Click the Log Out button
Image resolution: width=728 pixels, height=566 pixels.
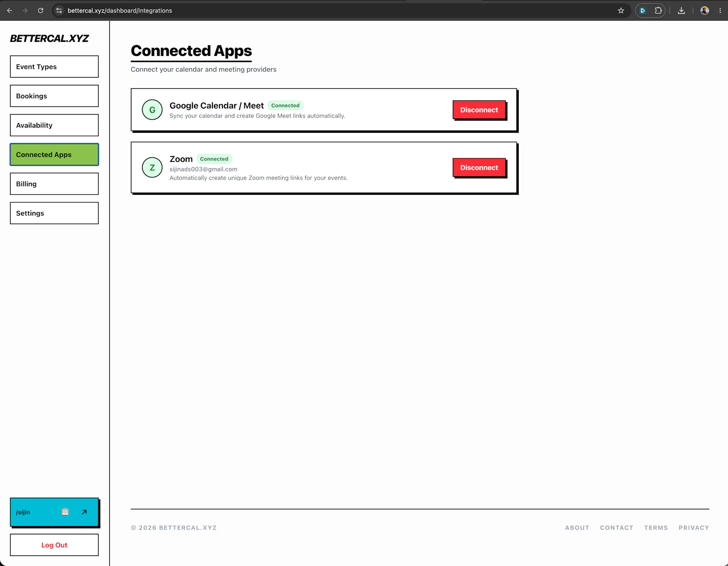pos(54,545)
